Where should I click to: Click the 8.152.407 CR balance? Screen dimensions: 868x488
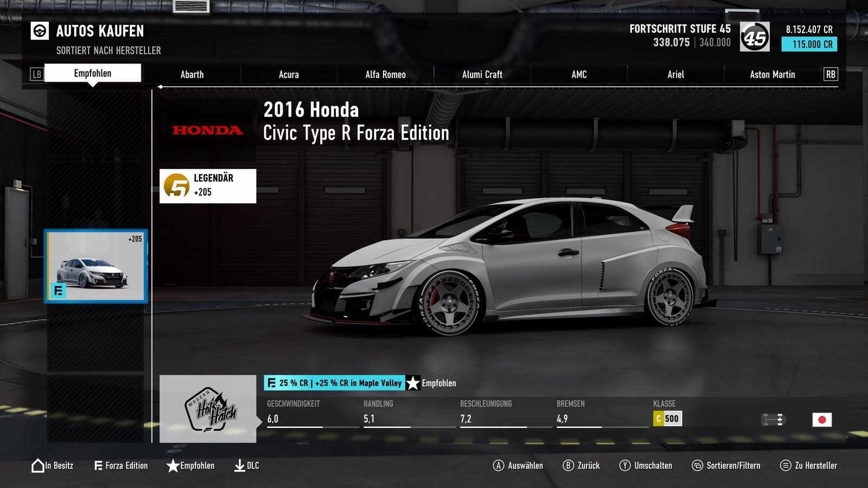coord(809,29)
